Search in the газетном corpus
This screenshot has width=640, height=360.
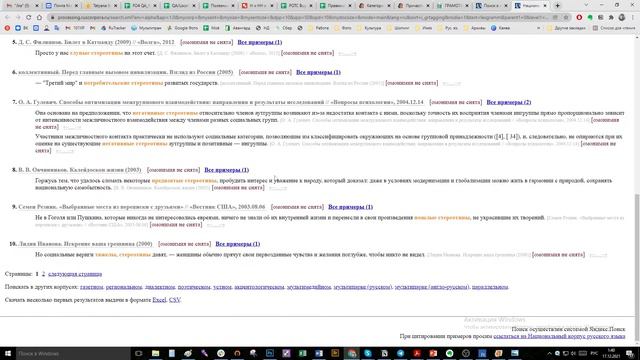pos(92,287)
